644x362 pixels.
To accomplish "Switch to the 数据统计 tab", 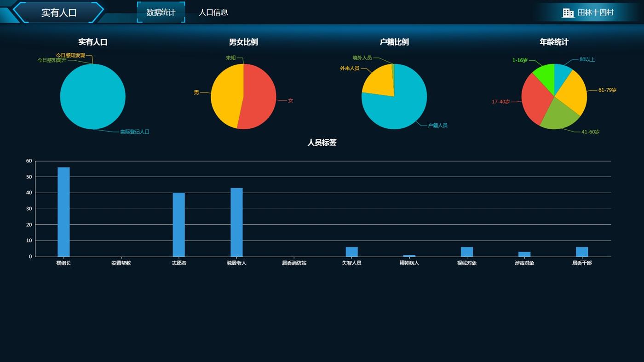I will click(161, 12).
